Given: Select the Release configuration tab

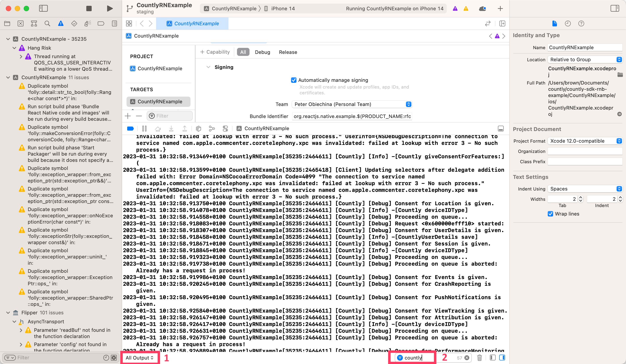Looking at the screenshot, I should (288, 52).
